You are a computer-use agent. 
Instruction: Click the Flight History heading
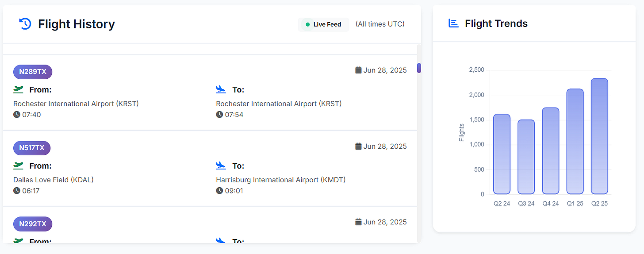77,24
